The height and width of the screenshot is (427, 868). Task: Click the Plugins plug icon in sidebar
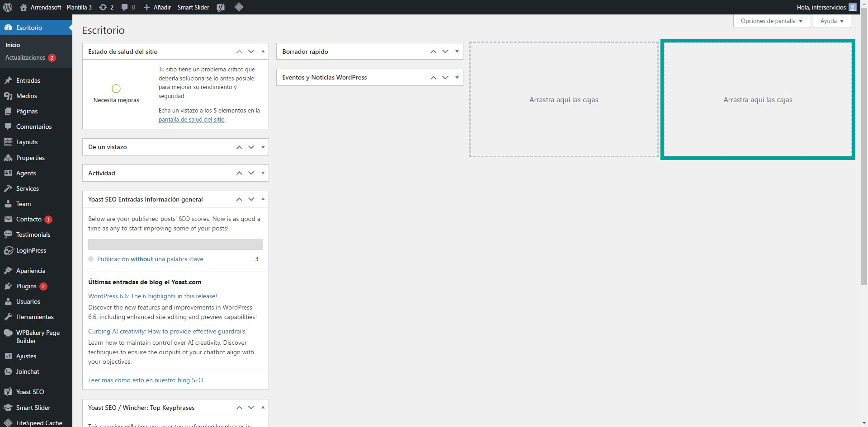8,286
